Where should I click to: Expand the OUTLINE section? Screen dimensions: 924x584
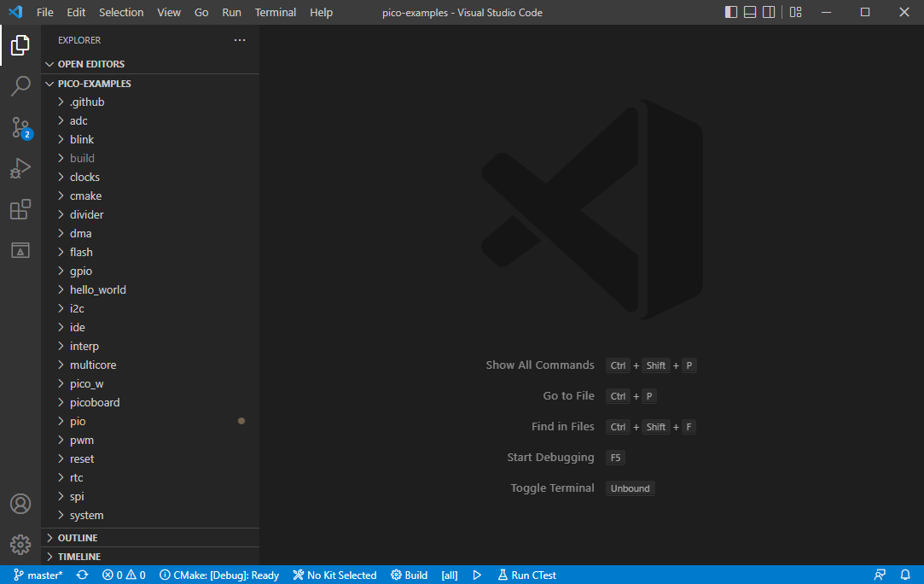[x=150, y=538]
